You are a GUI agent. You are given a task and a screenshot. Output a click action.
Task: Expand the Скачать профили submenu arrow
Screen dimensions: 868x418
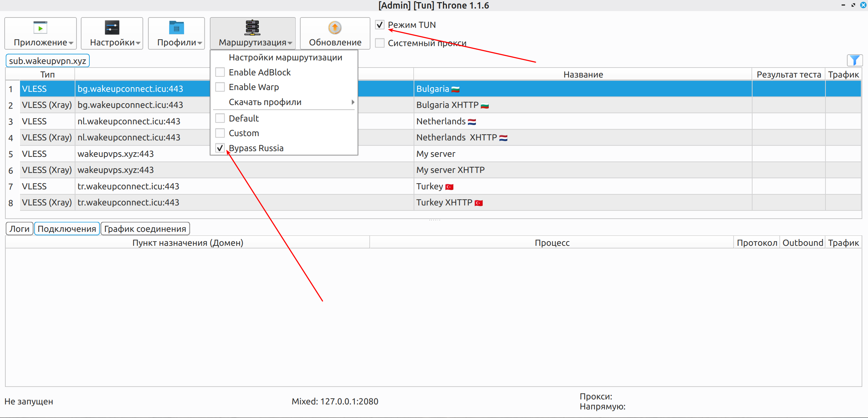[x=353, y=102]
